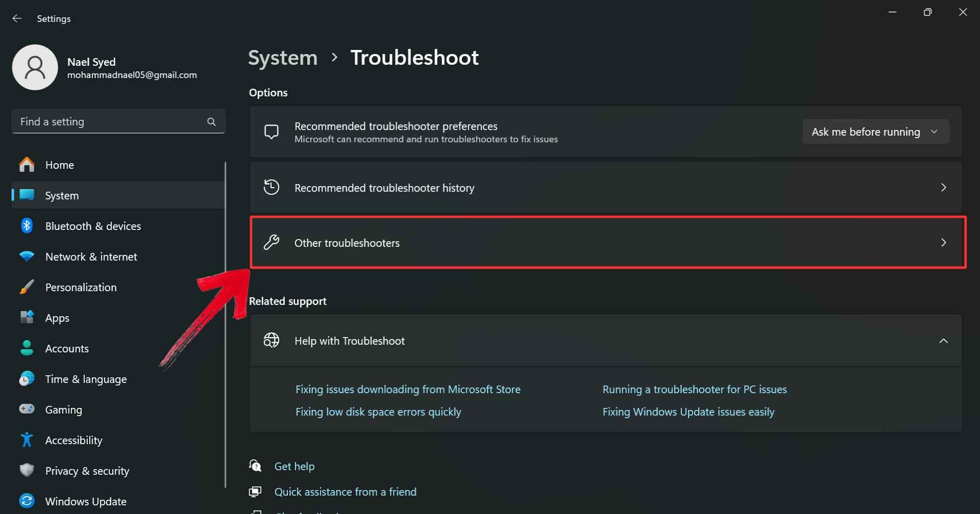The image size is (980, 514).
Task: Click the Privacy & security shield icon
Action: pyautogui.click(x=26, y=471)
